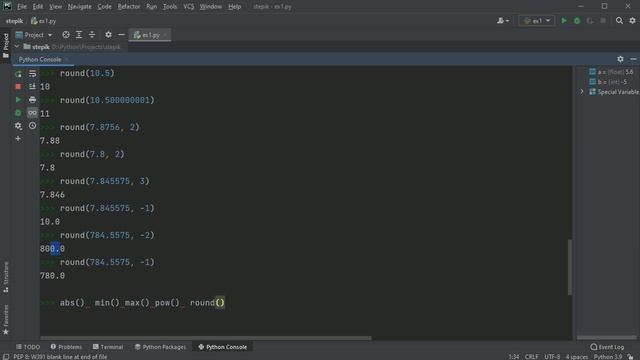Open the Edit menu

click(x=38, y=7)
